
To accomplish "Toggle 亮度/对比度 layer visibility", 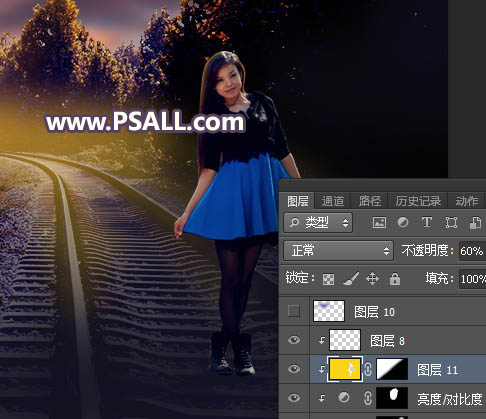I will [x=294, y=398].
